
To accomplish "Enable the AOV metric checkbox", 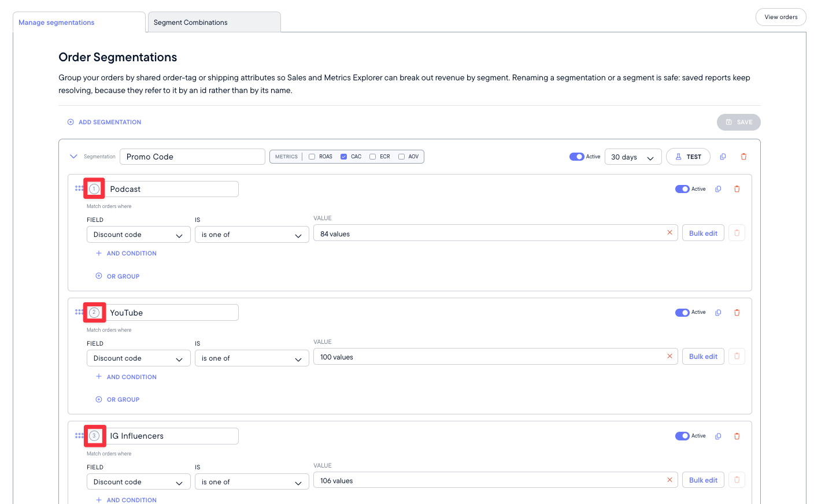I will pos(401,157).
